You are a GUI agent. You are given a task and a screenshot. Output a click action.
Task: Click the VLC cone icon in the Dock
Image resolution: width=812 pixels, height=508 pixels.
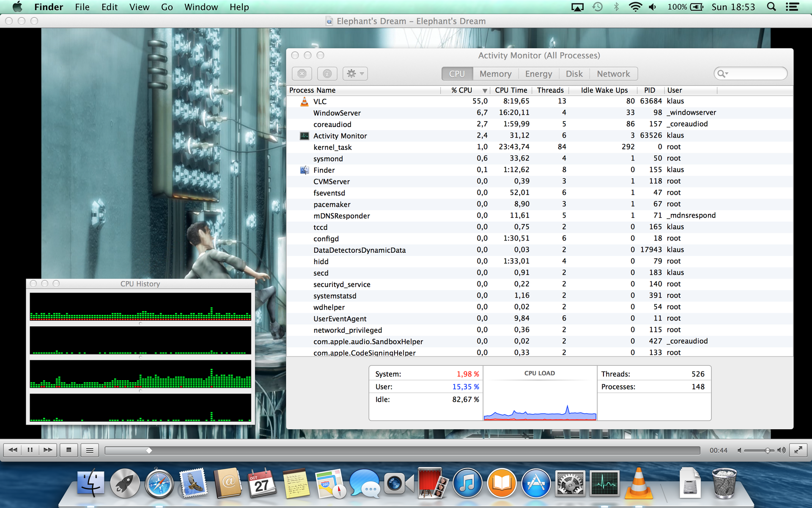pos(639,483)
